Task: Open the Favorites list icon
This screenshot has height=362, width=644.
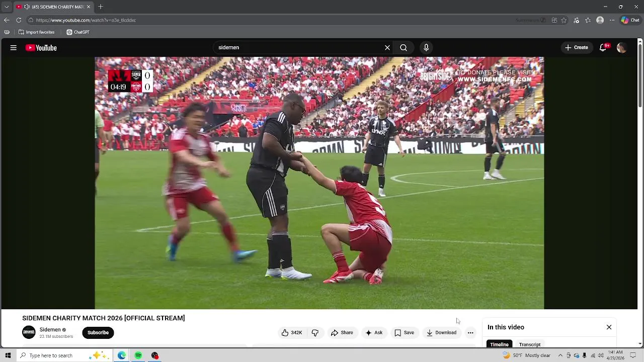Action: (588, 20)
